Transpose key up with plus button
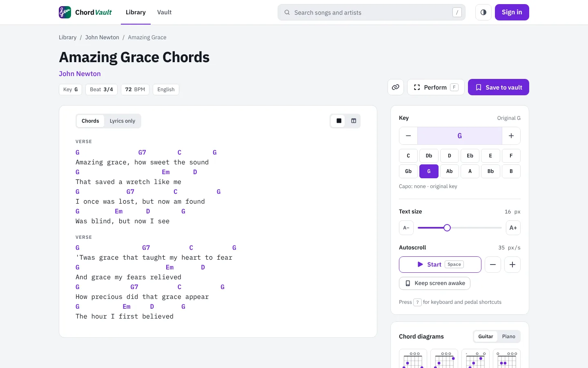588x368 pixels. coord(511,136)
